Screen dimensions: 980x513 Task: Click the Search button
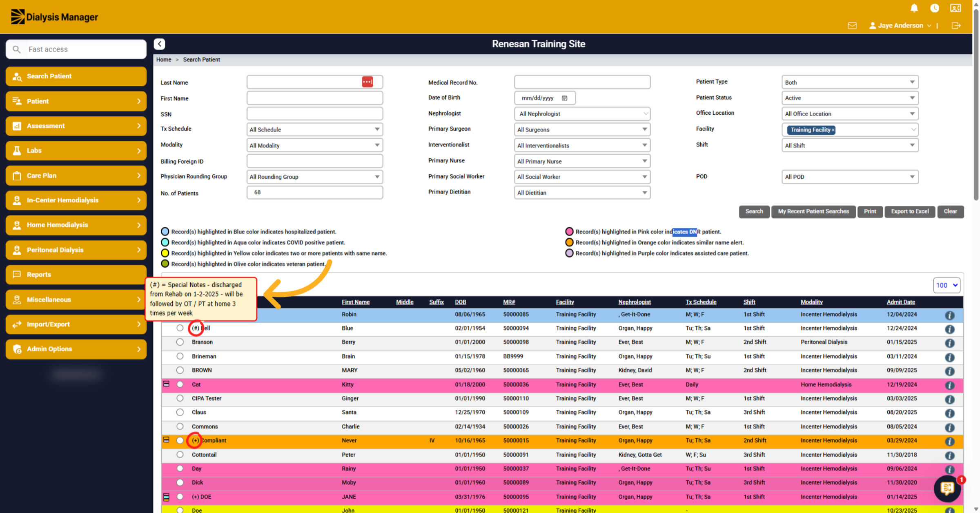point(754,211)
